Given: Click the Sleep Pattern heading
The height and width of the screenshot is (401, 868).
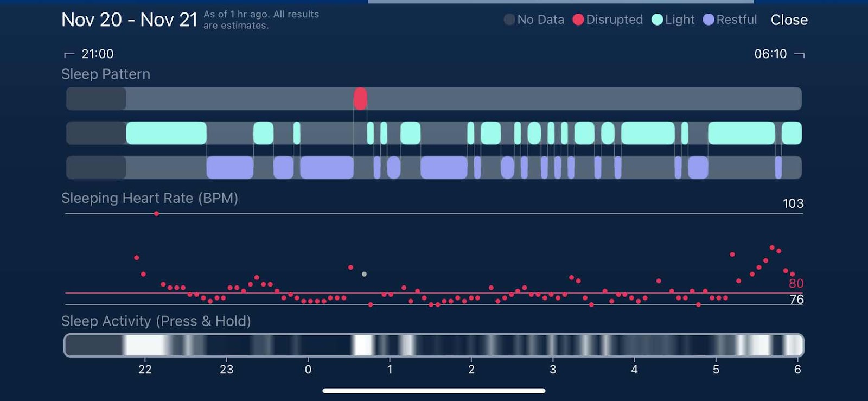Looking at the screenshot, I should pyautogui.click(x=106, y=74).
